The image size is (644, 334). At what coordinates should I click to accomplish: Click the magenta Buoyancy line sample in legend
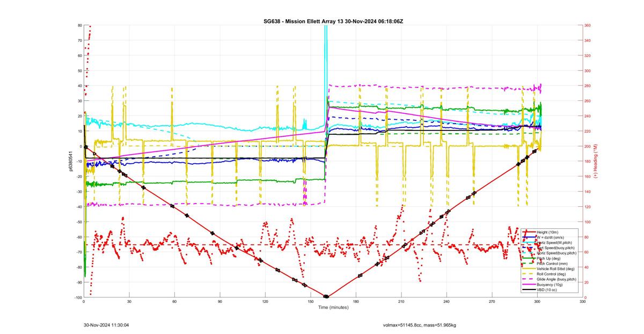[529, 285]
